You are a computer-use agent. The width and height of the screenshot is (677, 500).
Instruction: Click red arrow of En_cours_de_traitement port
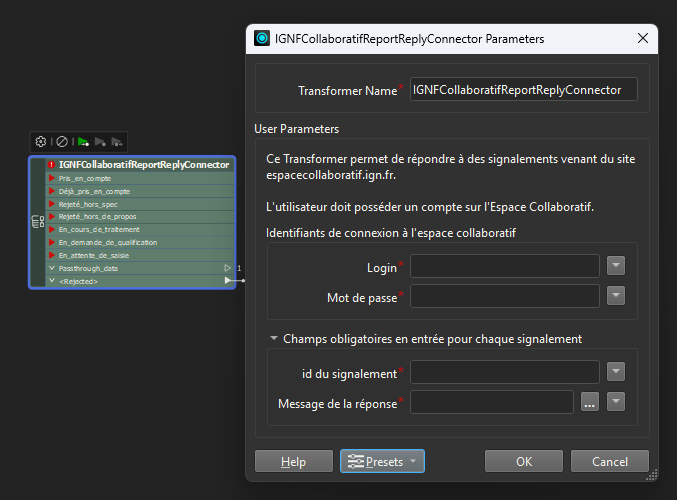pos(52,229)
